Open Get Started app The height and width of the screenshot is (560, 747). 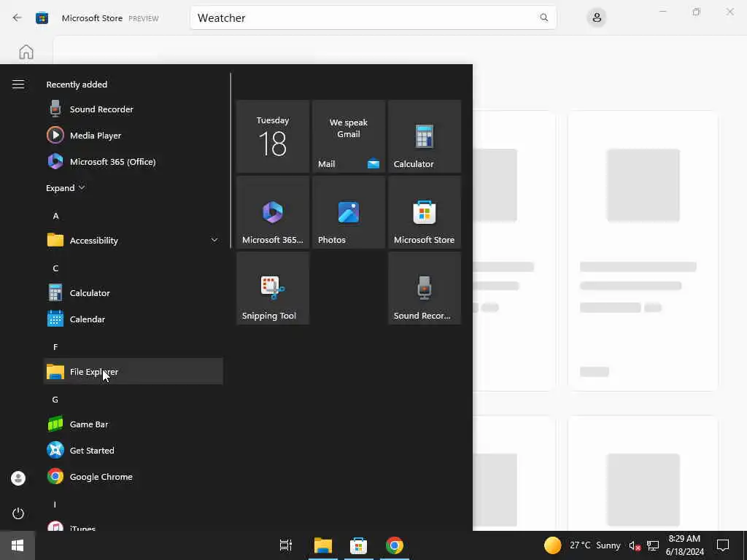tap(133, 450)
